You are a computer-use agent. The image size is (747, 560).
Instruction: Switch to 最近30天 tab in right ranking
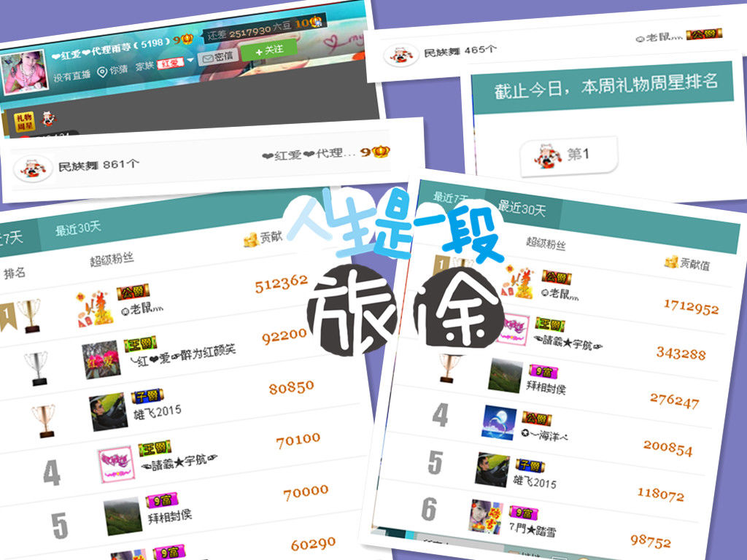click(522, 209)
